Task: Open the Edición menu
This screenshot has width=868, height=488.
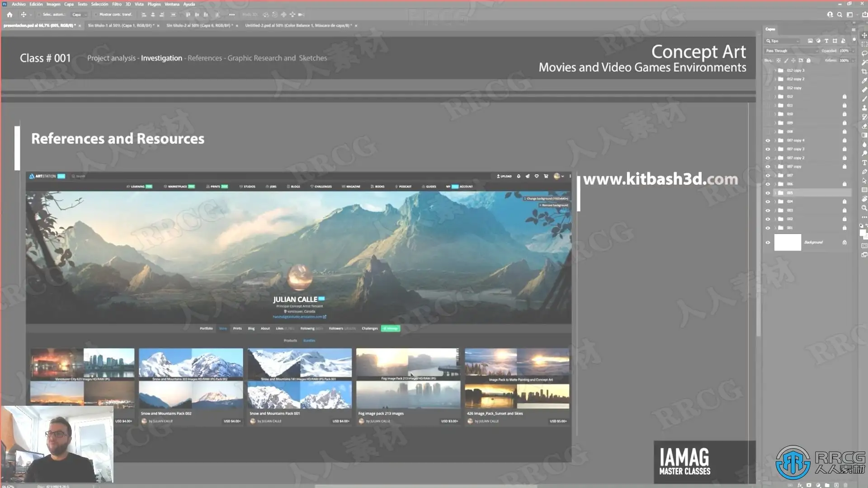Action: pyautogui.click(x=36, y=4)
